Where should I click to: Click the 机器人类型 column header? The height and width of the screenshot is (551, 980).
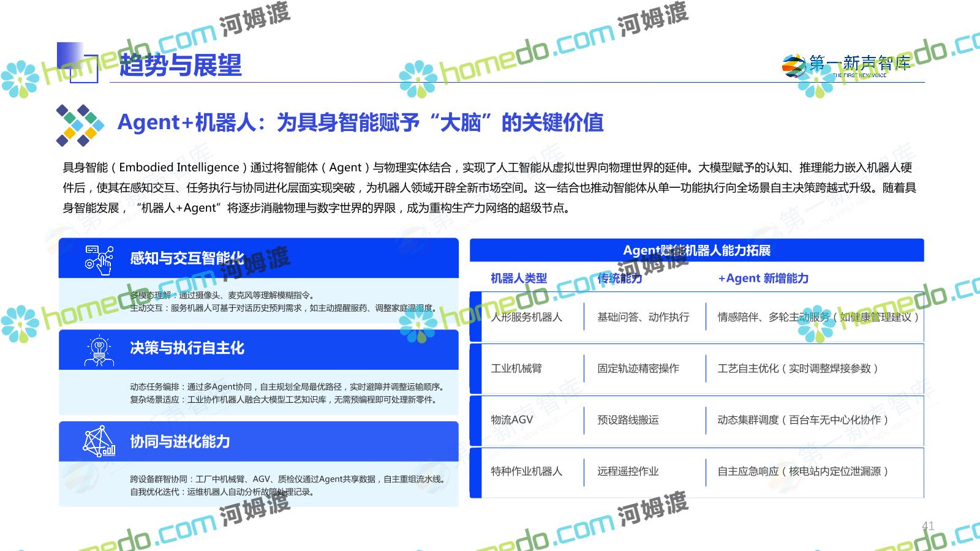518,279
